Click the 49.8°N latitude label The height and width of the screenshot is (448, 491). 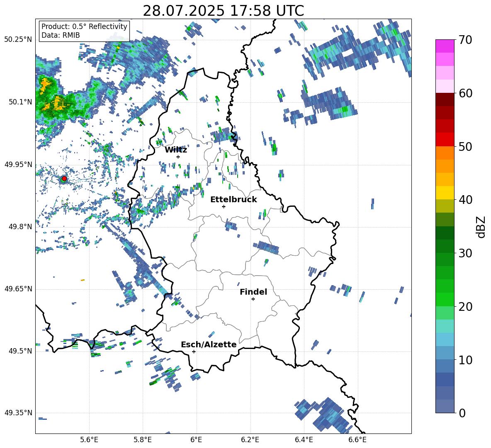point(20,227)
